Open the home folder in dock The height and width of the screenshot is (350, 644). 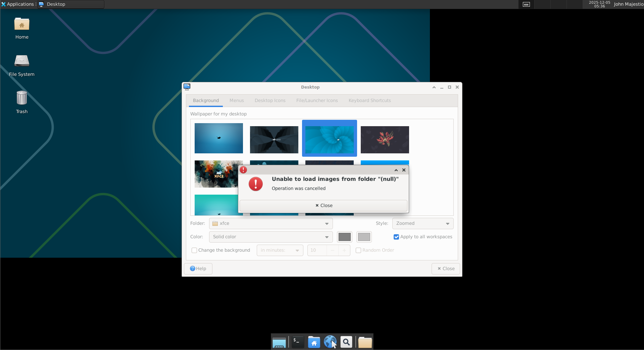(314, 342)
